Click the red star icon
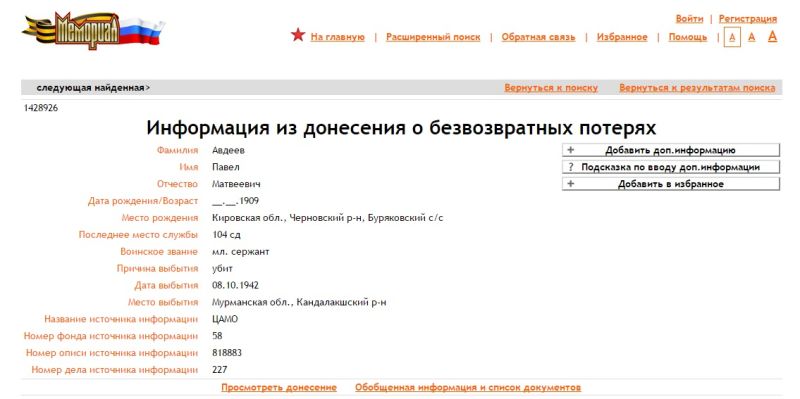The height and width of the screenshot is (399, 800). [298, 35]
